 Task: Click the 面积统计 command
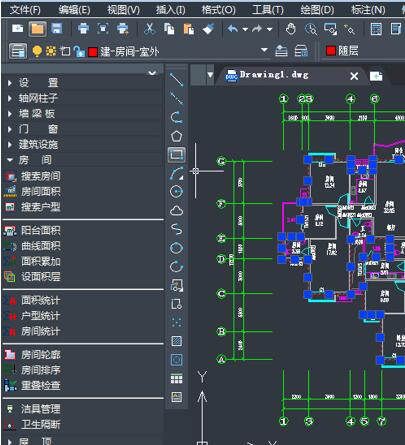41,300
